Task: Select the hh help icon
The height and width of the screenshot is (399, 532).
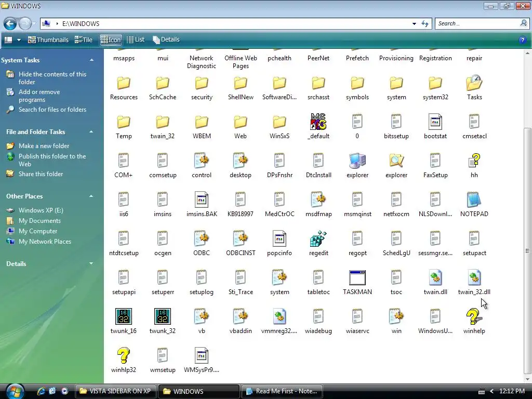Action: pyautogui.click(x=474, y=161)
